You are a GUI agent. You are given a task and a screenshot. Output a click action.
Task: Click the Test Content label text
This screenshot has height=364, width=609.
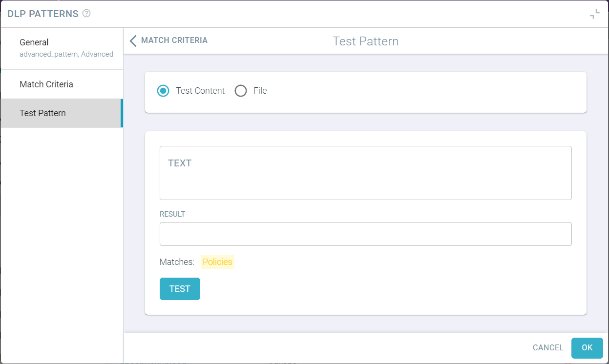[200, 91]
